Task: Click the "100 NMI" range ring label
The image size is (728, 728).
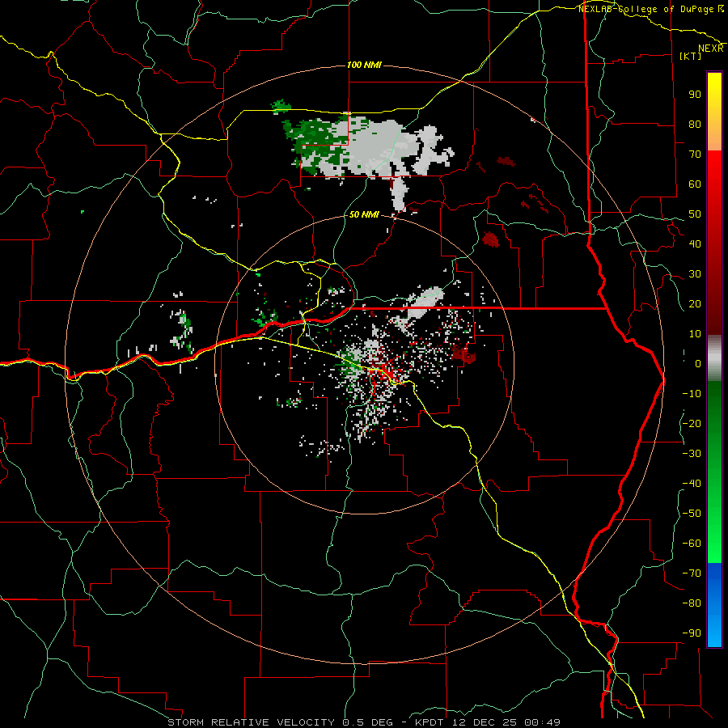Action: click(365, 65)
